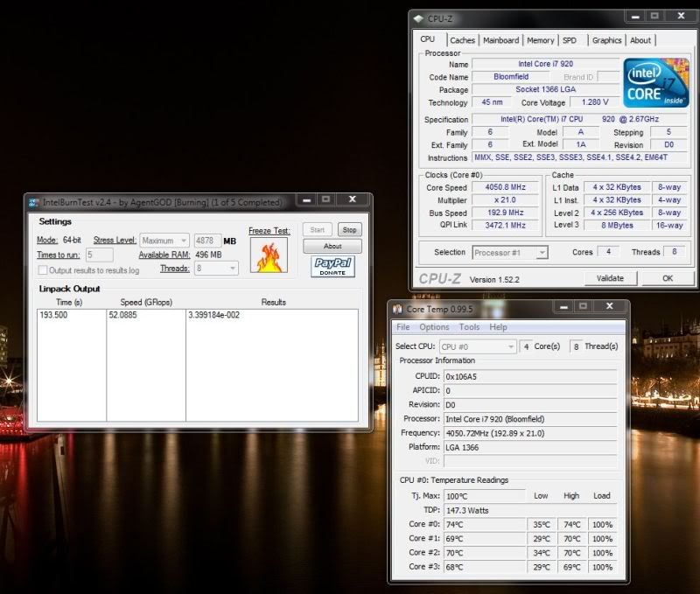
Task: Click the CPU-Z title bar icon
Action: pyautogui.click(x=418, y=18)
